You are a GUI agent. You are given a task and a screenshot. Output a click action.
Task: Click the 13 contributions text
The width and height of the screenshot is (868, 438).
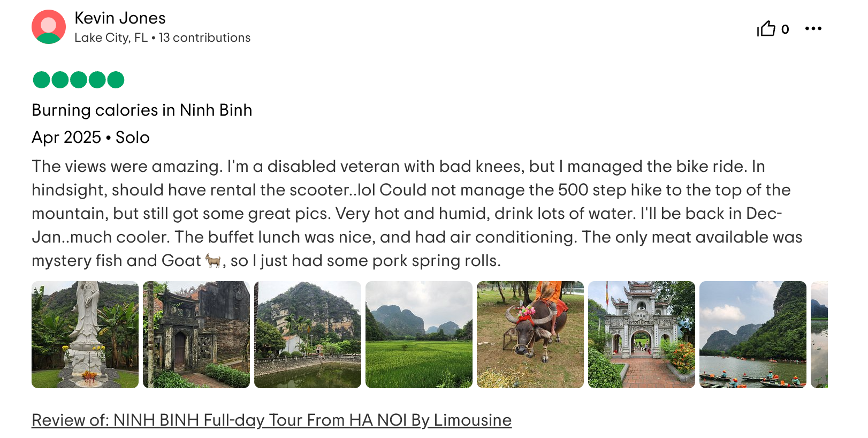point(204,37)
